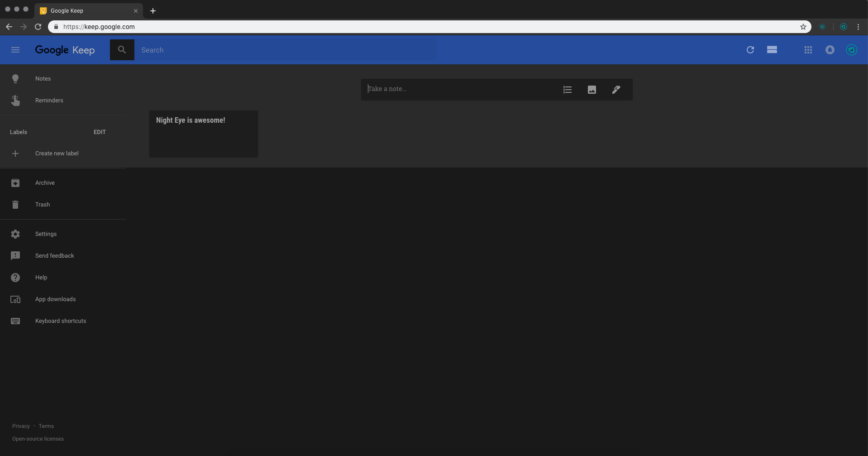The height and width of the screenshot is (456, 868).
Task: Go back in browser history
Action: (x=9, y=27)
